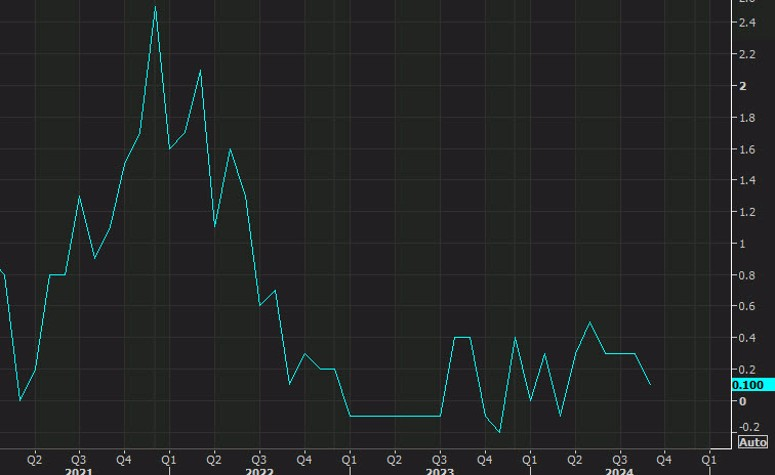Click the 2.4 y-axis label
This screenshot has width=775, height=475.
coord(747,23)
